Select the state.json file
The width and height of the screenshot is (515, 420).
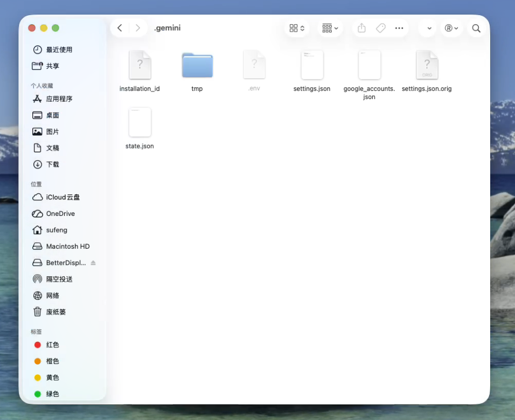point(140,123)
